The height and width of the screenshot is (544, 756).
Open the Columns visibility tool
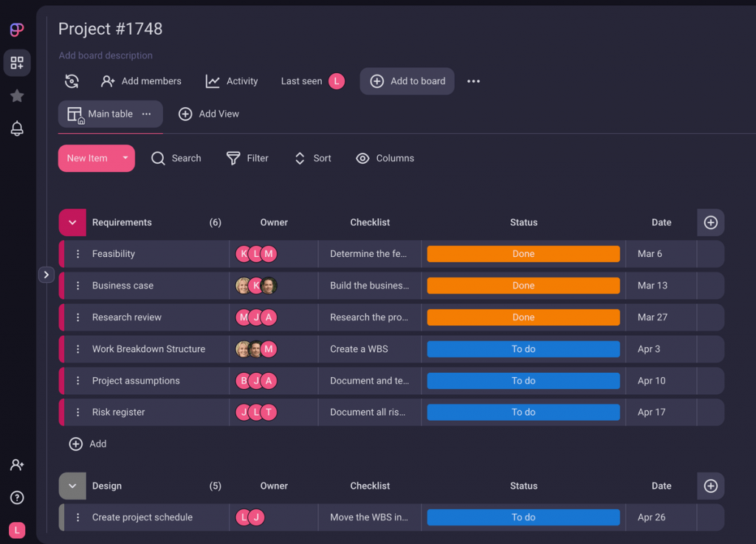[x=385, y=158]
